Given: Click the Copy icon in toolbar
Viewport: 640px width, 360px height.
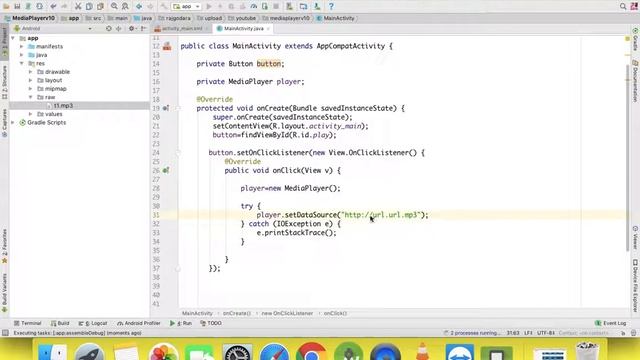Looking at the screenshot, I should (89, 7).
